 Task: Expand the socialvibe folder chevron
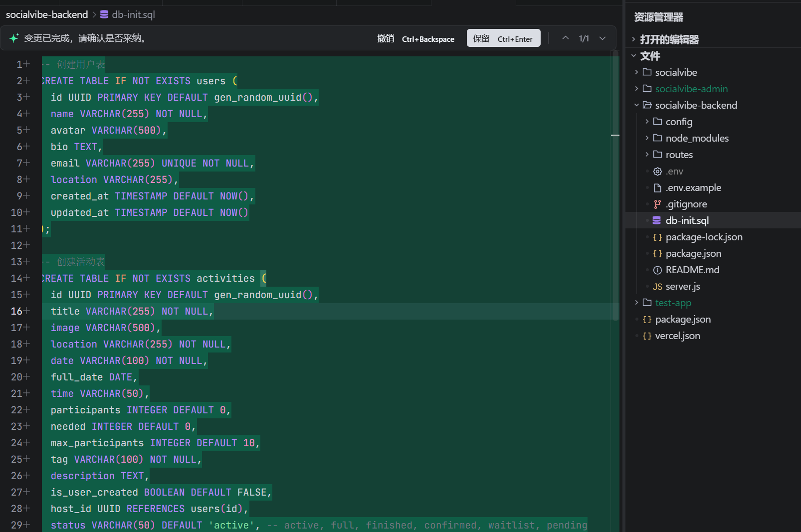coord(636,72)
